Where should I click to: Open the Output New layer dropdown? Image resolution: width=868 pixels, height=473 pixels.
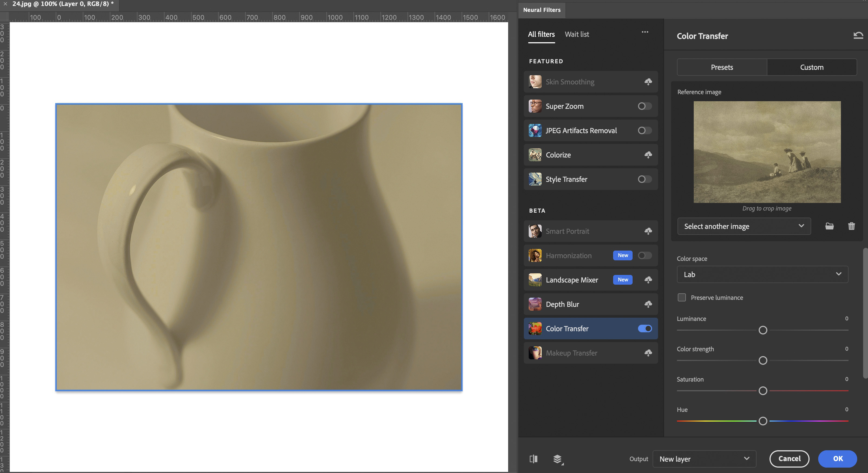(x=704, y=459)
